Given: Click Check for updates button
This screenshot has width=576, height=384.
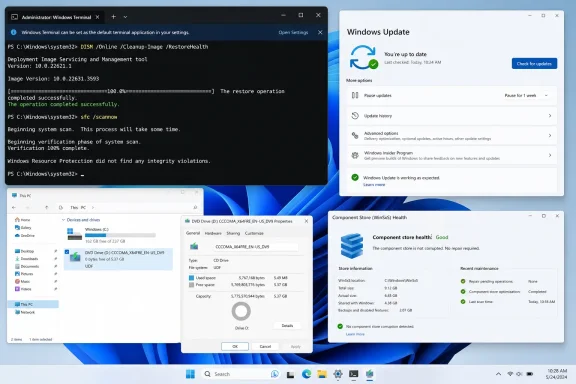Looking at the screenshot, I should point(534,64).
